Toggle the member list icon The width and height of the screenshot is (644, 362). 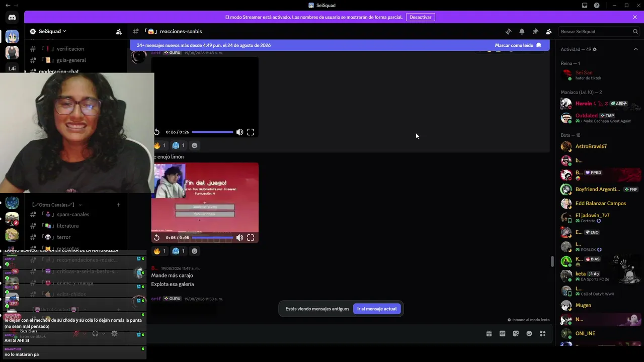tap(549, 31)
